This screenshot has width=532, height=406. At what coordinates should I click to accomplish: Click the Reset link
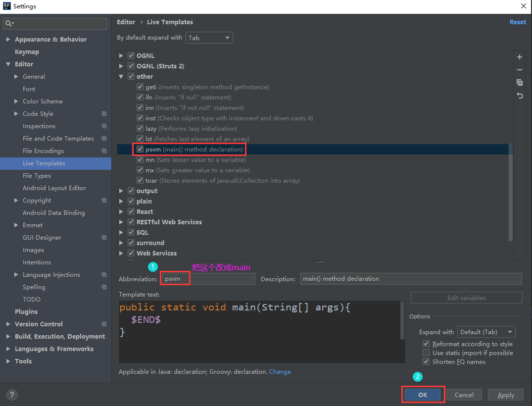coord(518,22)
